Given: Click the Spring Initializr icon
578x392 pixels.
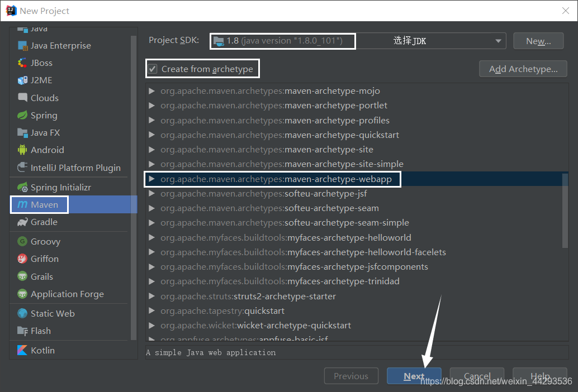Looking at the screenshot, I should pos(22,187).
